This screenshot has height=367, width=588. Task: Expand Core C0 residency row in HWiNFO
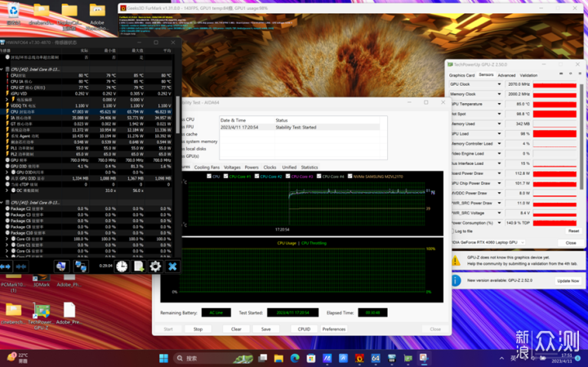tap(7, 239)
